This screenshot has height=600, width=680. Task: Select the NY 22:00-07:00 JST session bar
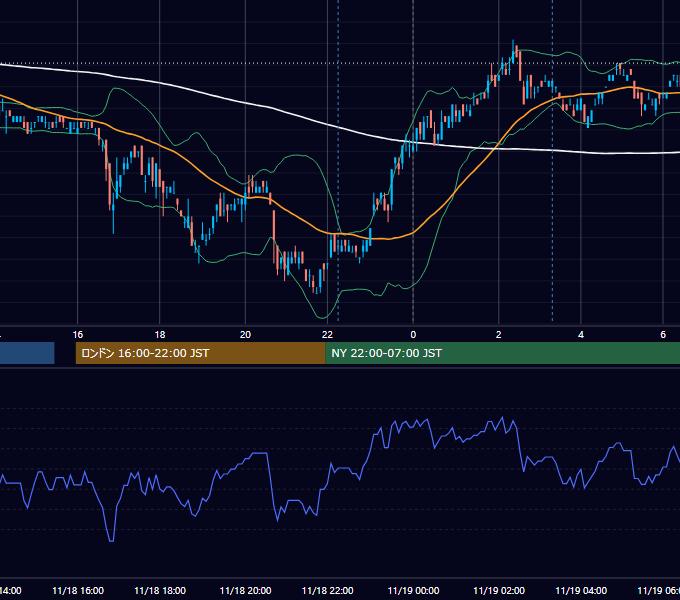point(503,353)
